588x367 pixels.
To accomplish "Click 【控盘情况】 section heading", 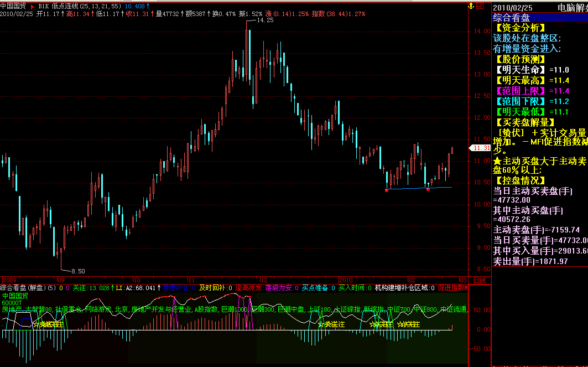I will (x=520, y=180).
